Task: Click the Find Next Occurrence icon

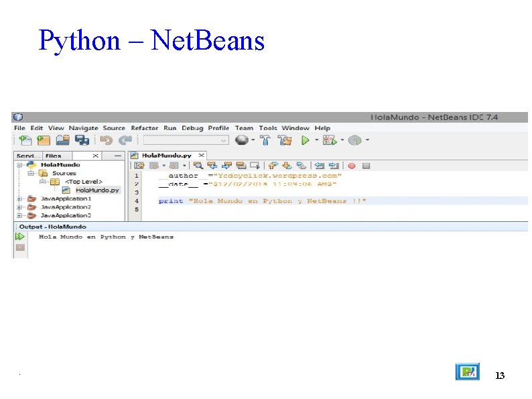Action: [226, 166]
